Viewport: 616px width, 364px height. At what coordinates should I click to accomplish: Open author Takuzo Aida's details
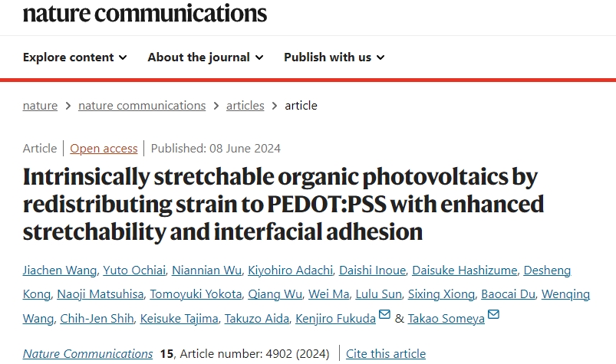[256, 319]
